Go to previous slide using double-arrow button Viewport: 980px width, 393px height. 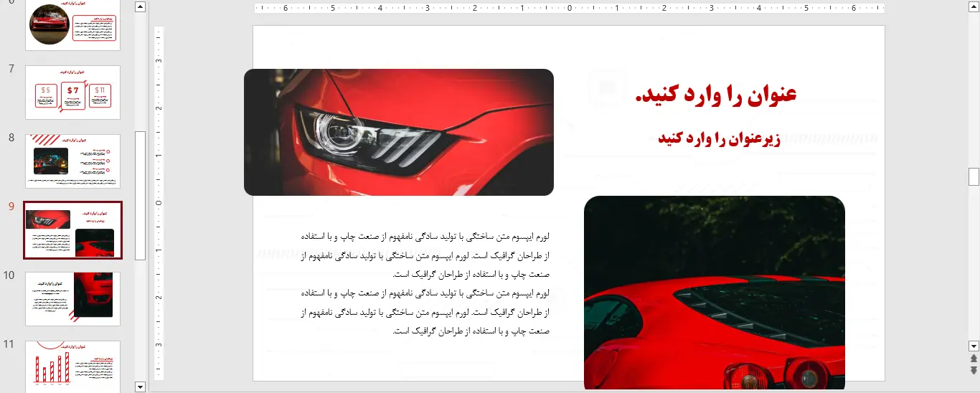(974, 359)
